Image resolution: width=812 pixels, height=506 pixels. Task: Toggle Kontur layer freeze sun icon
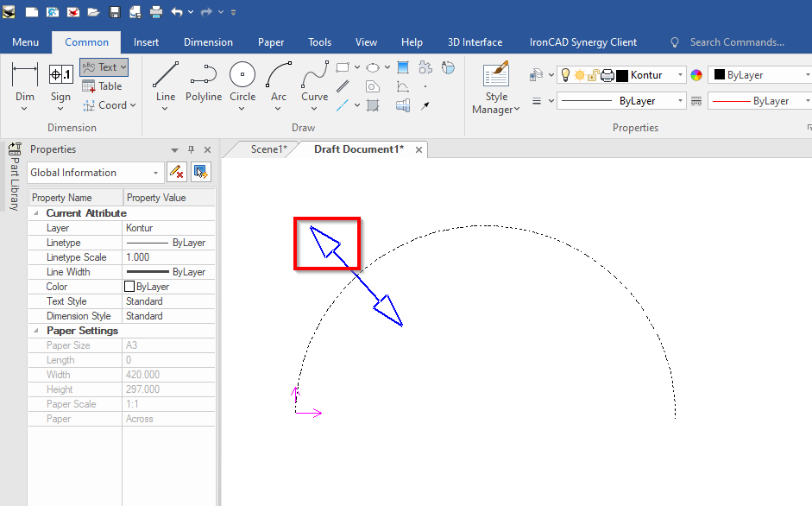(580, 75)
